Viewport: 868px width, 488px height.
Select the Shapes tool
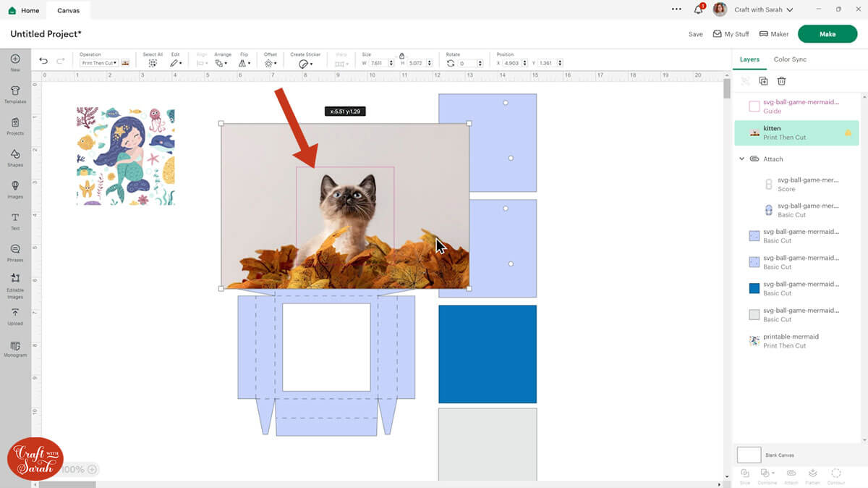click(x=15, y=157)
